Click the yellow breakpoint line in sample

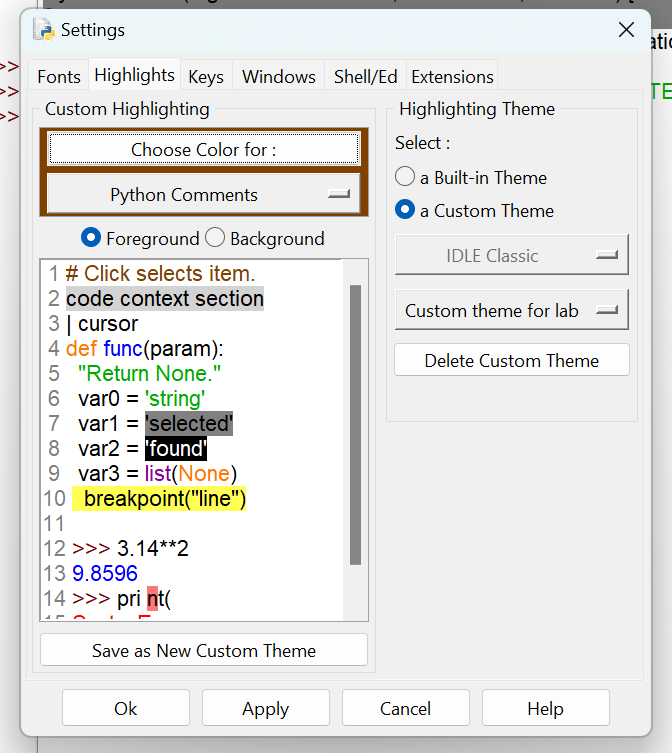[160, 499]
